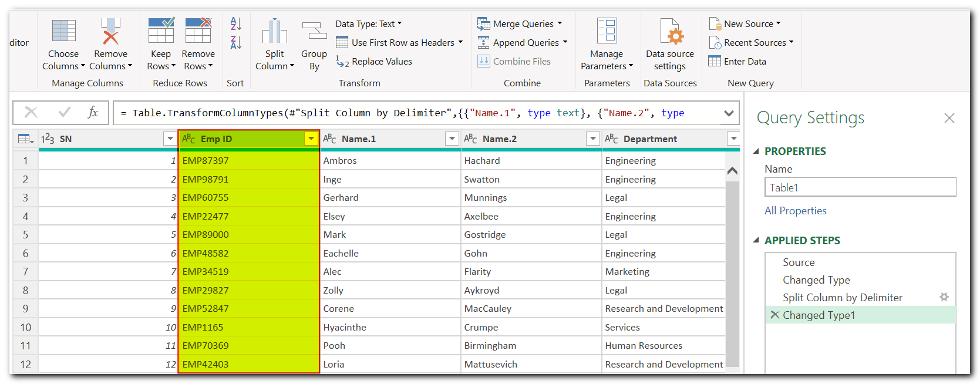Click the Remove Columns icon
Image resolution: width=980 pixels, height=384 pixels.
[x=110, y=31]
